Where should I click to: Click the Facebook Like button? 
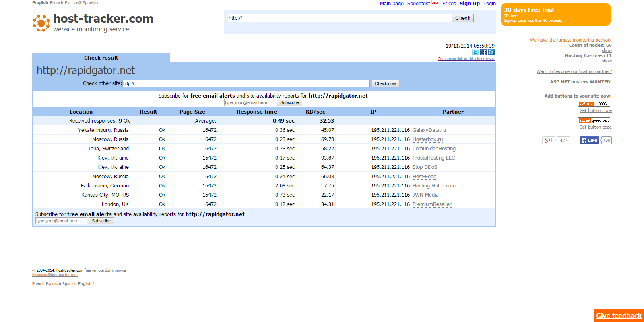click(589, 140)
